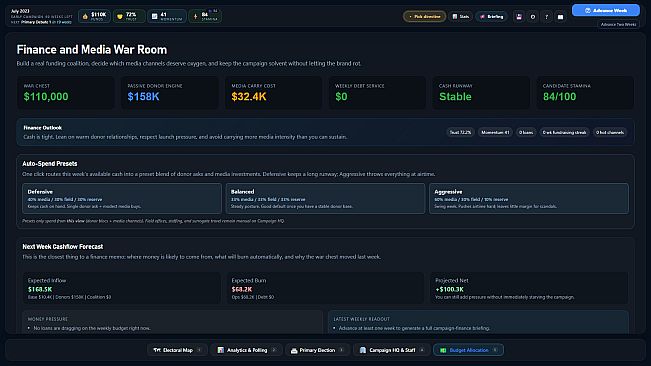Image resolution: width=651 pixels, height=366 pixels.
Task: Switch to the Primary Election tab
Action: [x=318, y=350]
